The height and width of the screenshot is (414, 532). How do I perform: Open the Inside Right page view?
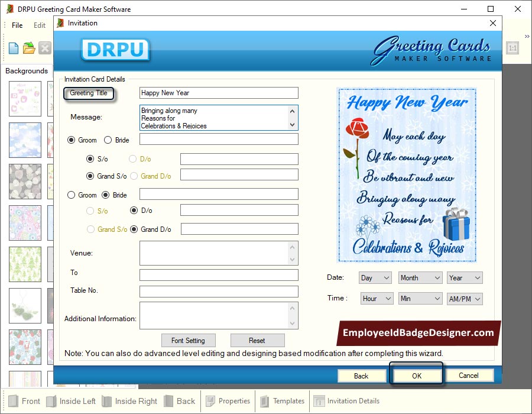(x=129, y=401)
